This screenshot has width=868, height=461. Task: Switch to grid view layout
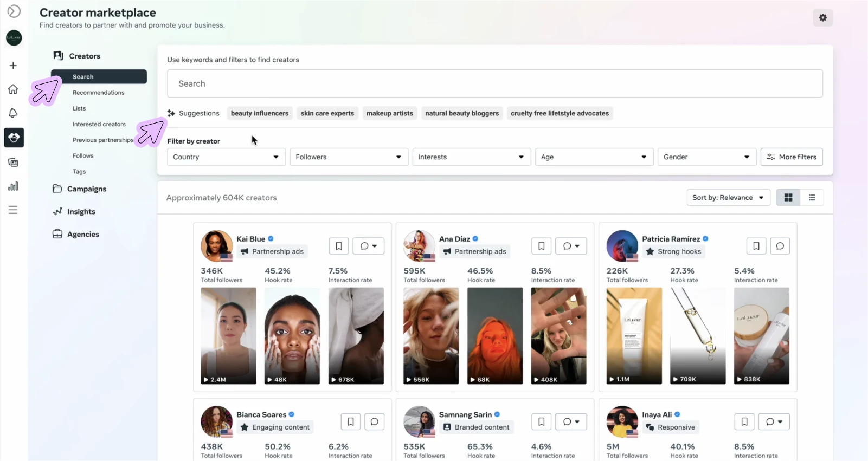coord(788,198)
